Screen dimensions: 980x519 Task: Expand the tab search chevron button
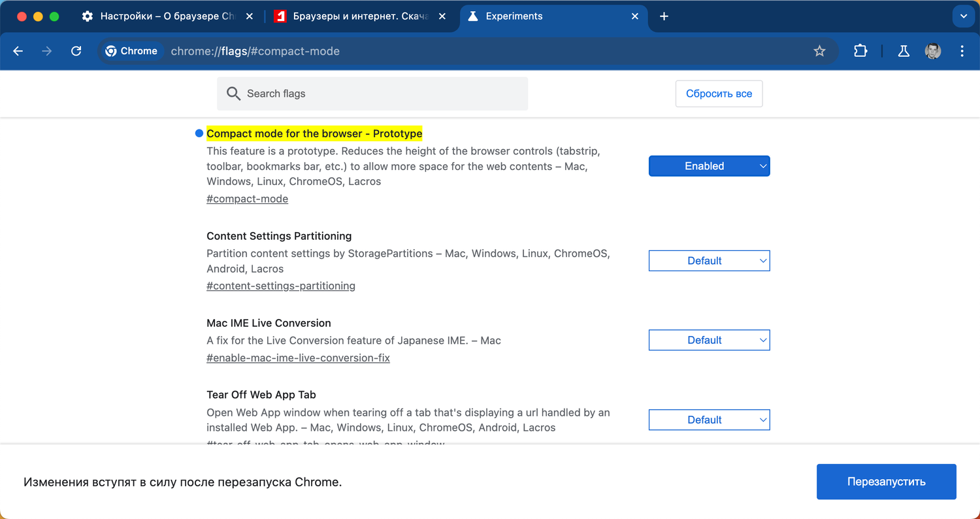tap(964, 16)
